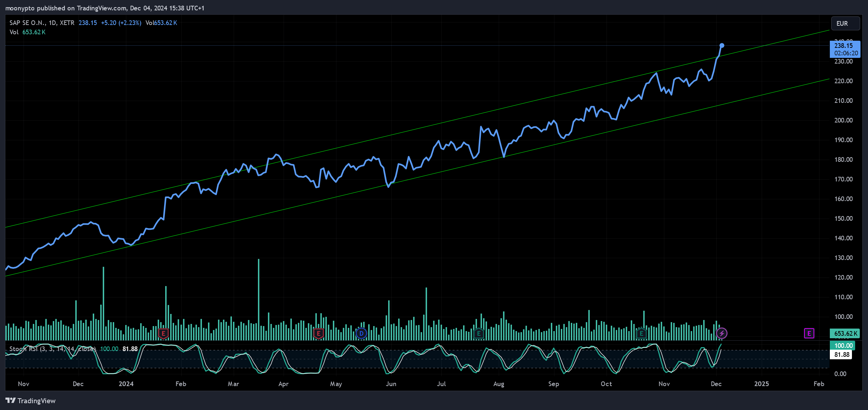Click the red earnings marker before May
Viewport: 868px width, 410px height.
click(x=319, y=334)
